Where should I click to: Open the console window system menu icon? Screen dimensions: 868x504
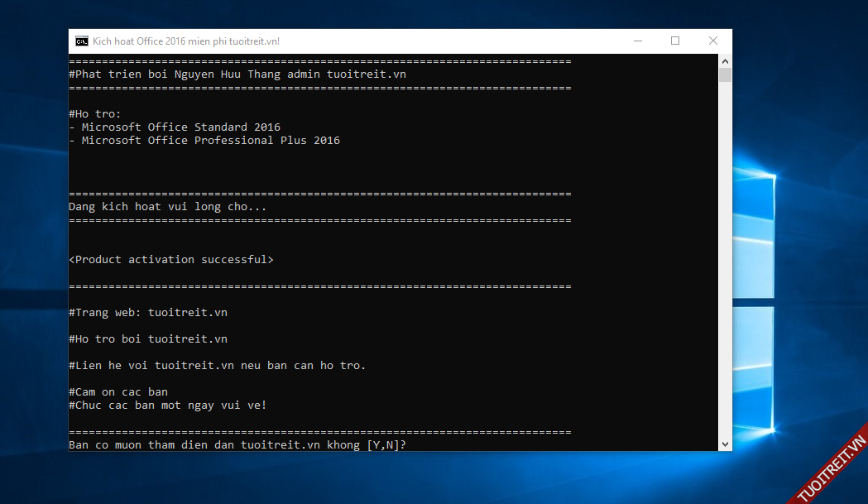[82, 41]
